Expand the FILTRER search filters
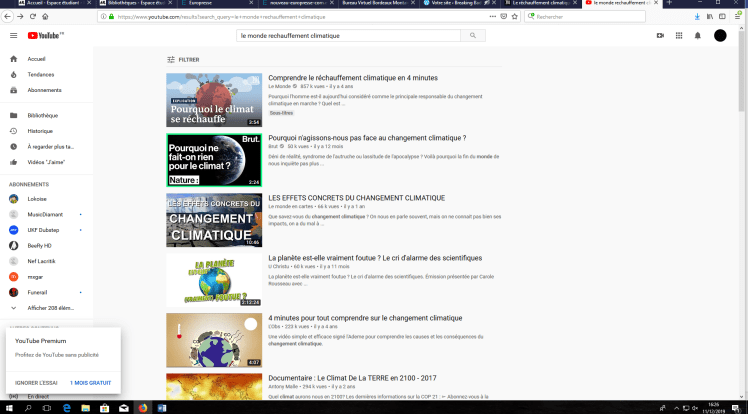The width and height of the screenshot is (748, 414). pos(181,60)
